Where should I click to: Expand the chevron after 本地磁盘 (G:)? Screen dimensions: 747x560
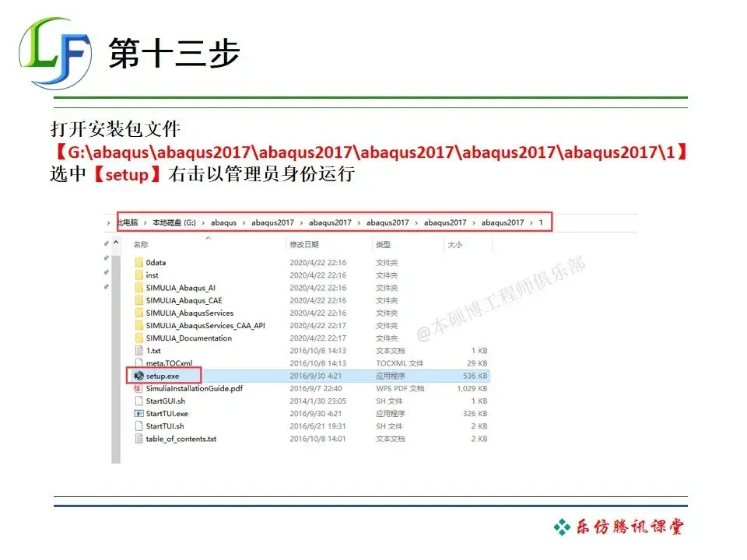203,222
